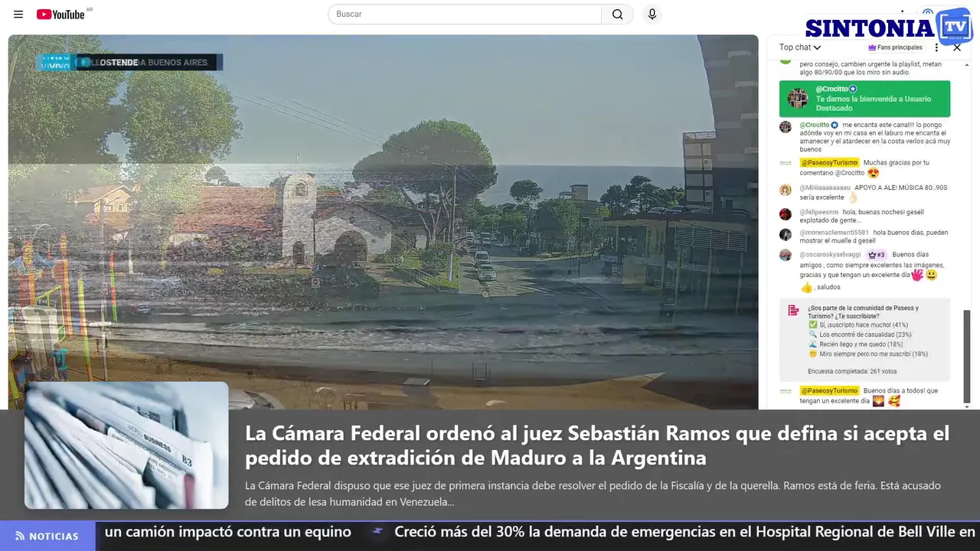Activate voice search microphone
The width and height of the screenshot is (980, 551).
pos(652,14)
